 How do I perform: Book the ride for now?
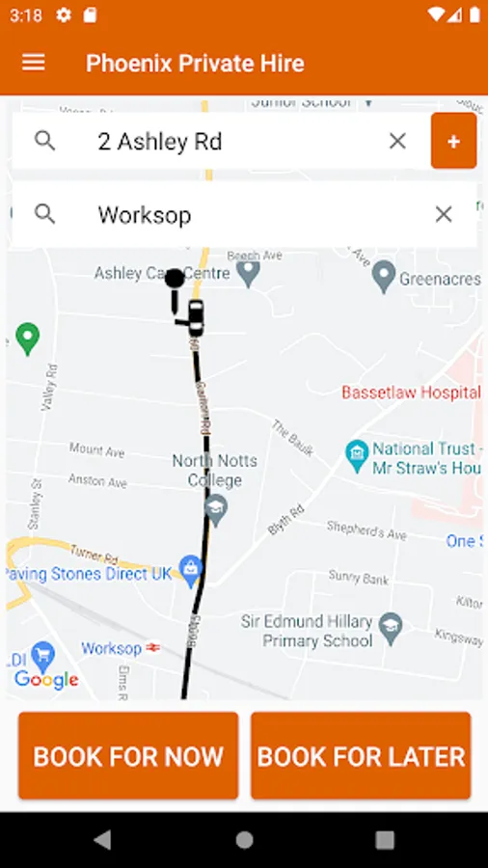128,755
